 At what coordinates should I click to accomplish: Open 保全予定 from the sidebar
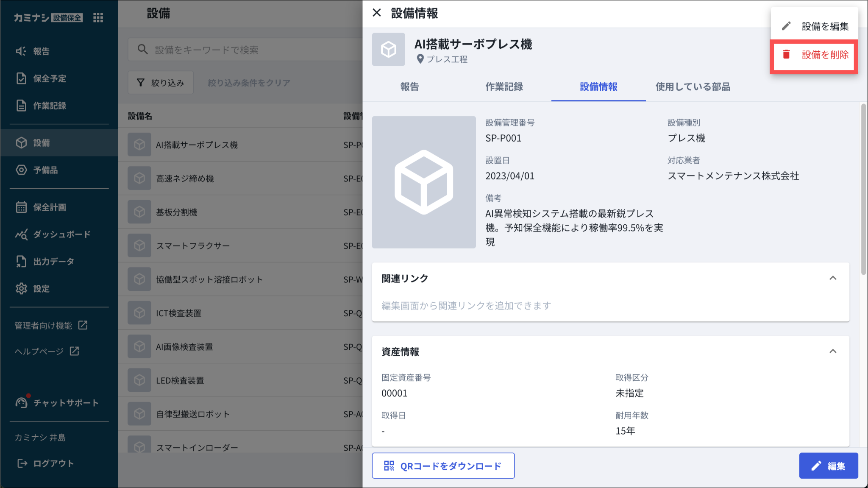tap(49, 78)
